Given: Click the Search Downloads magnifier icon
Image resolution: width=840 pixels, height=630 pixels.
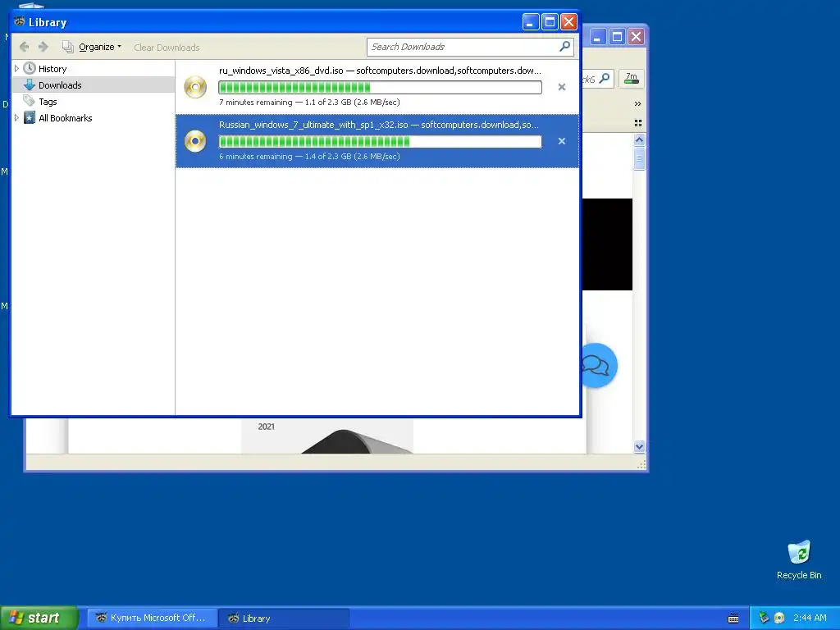Looking at the screenshot, I should [564, 47].
